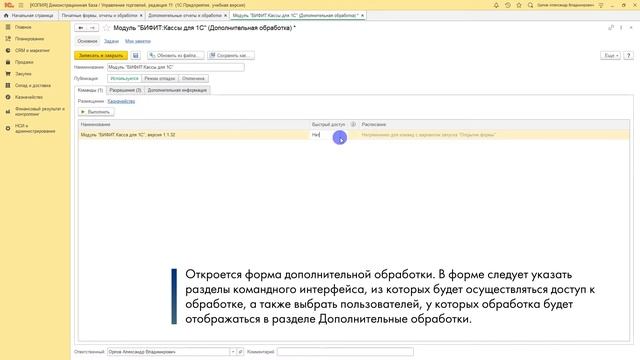Click the user name in title bar
The image size is (640, 360).
point(565,5)
